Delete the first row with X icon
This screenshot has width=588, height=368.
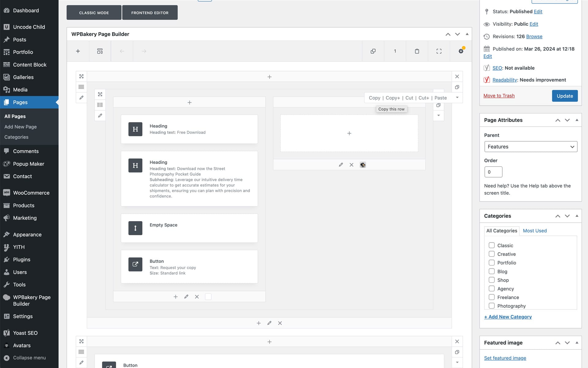(x=457, y=77)
